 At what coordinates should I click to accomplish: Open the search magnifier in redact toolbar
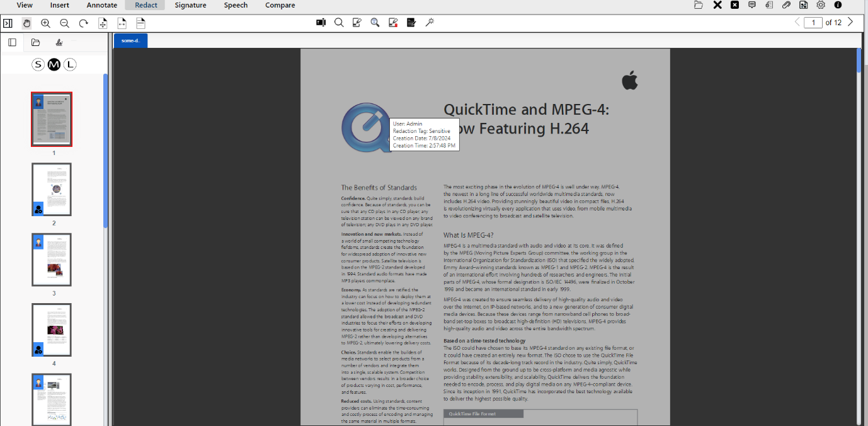[339, 23]
